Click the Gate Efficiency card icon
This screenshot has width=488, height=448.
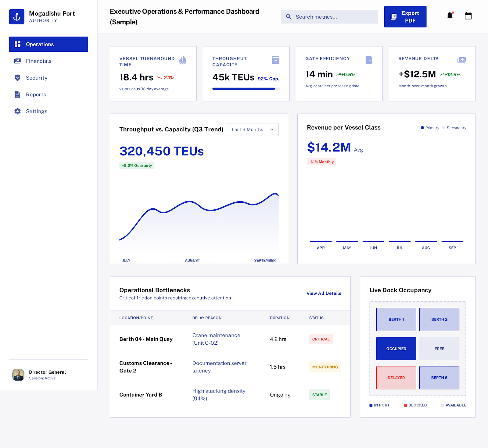coord(369,60)
